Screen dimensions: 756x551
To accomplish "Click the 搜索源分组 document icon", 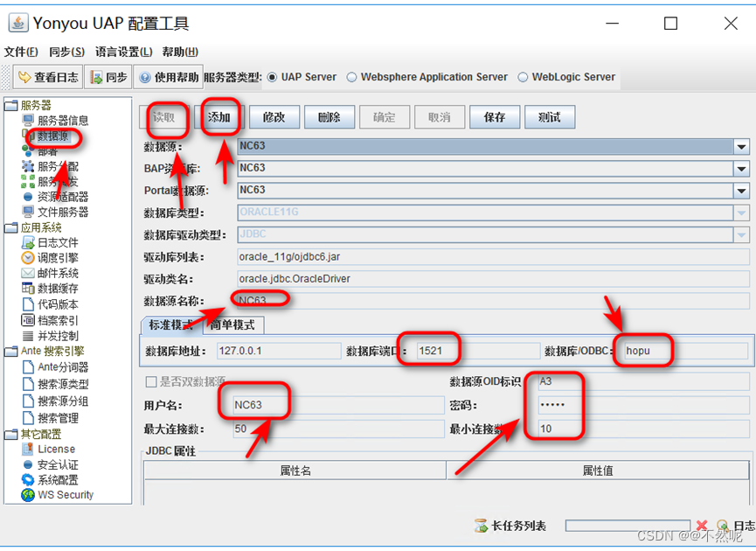I will 28,401.
